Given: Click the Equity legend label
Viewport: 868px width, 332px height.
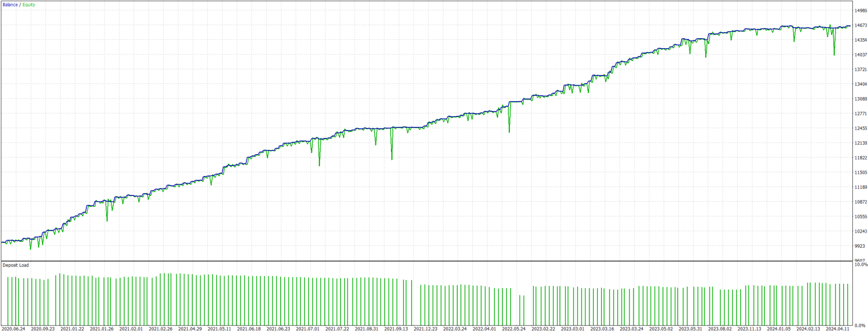Looking at the screenshot, I should [29, 5].
